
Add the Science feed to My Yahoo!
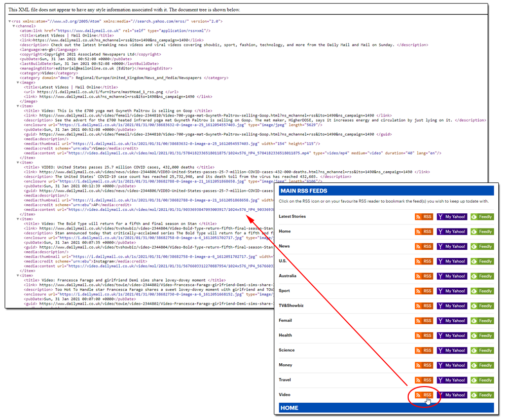(x=452, y=351)
